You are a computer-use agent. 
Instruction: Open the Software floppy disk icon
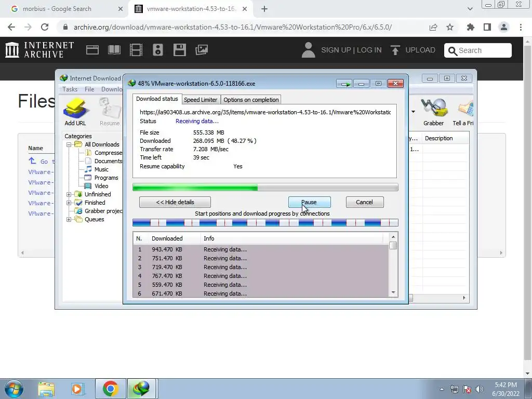point(179,50)
